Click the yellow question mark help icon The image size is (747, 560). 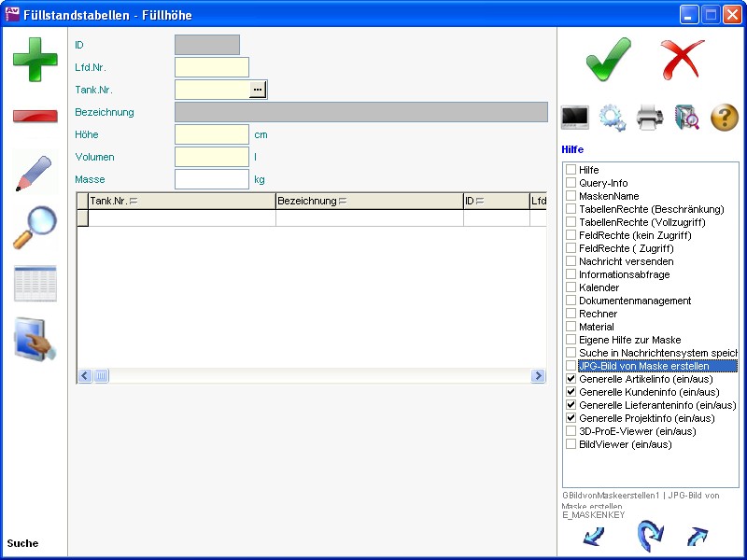(x=725, y=118)
